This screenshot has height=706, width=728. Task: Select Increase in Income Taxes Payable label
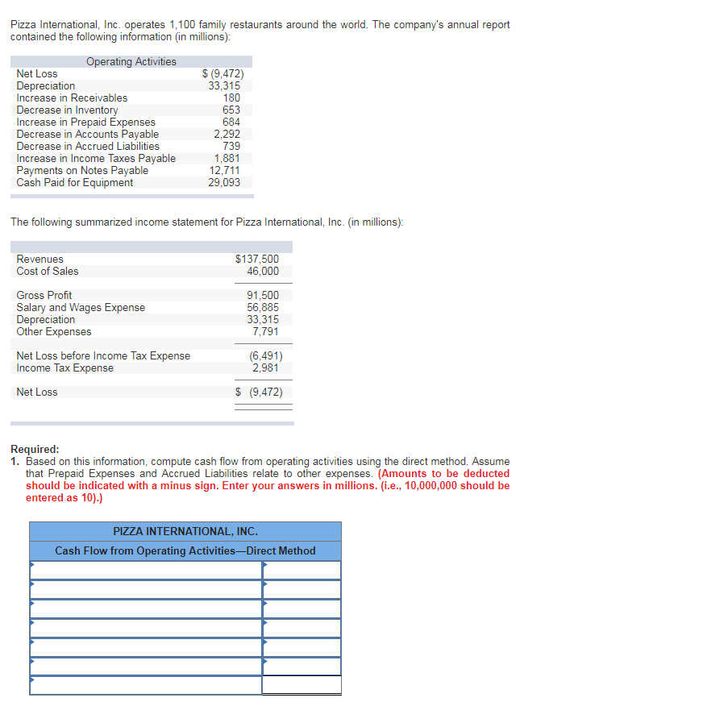[96, 158]
